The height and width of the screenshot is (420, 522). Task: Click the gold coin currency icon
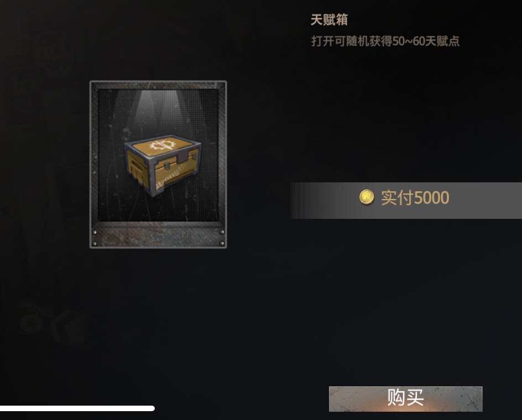tap(367, 197)
